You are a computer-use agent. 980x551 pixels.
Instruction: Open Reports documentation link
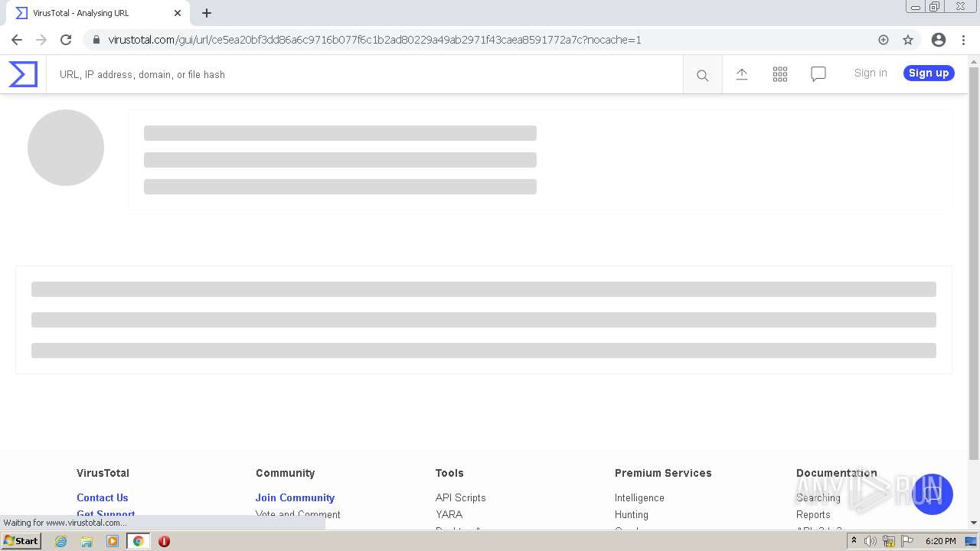click(813, 514)
